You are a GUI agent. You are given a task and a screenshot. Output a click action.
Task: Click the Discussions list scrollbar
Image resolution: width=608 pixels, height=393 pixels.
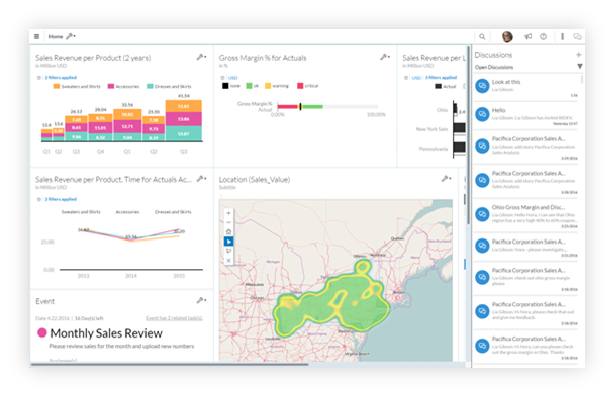(x=582, y=79)
